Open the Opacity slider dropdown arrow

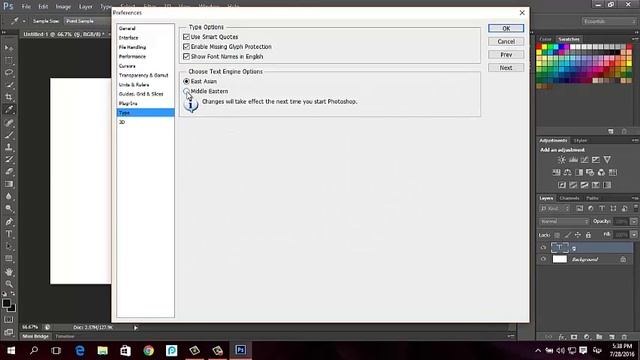click(x=634, y=221)
